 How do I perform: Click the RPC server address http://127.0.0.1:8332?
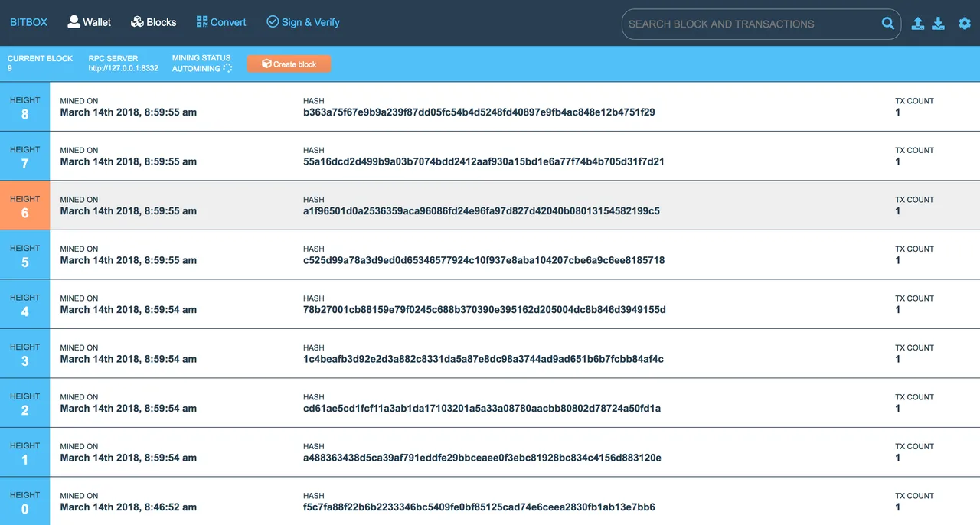[x=123, y=68]
